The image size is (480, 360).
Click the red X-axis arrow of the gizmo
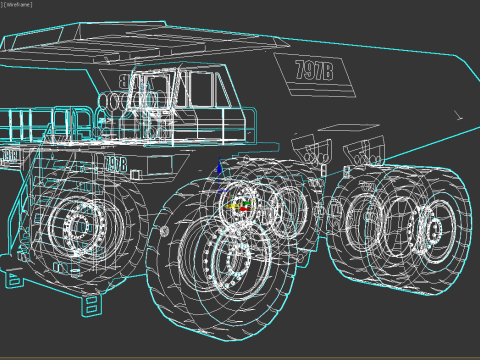point(244,209)
